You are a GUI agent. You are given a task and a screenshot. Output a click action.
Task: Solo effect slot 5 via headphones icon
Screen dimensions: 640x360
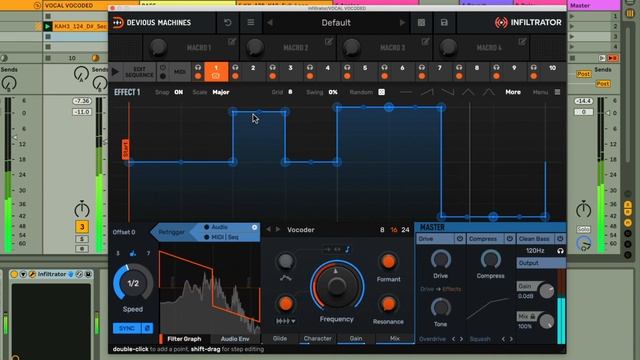[347, 67]
